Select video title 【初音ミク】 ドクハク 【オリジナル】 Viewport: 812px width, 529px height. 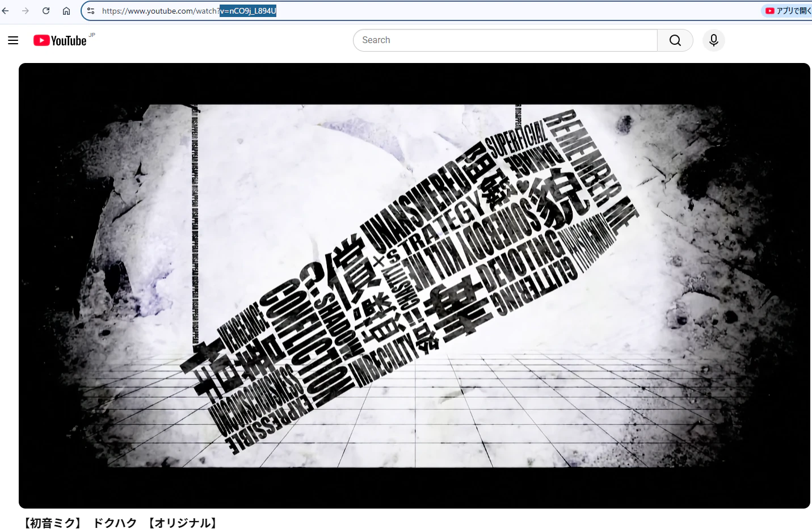pos(120,523)
